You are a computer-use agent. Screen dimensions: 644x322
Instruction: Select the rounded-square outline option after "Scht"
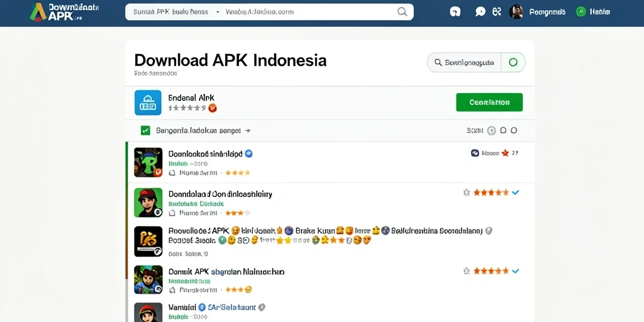coord(503,131)
